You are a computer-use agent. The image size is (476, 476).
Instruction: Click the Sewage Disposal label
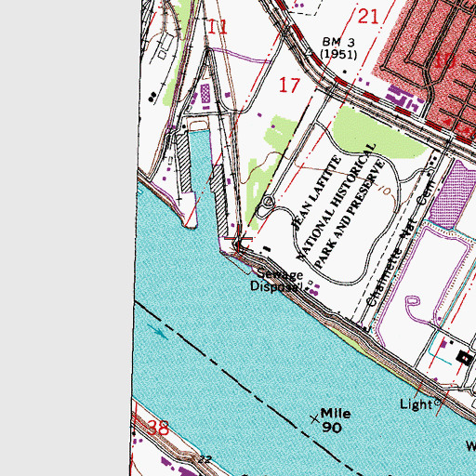[x=276, y=281]
